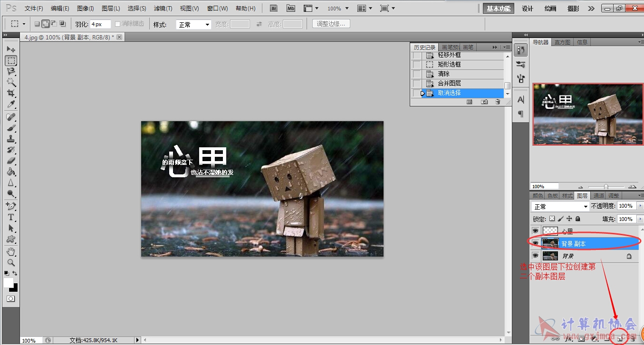The image size is (644, 345).
Task: Switch to the 通道 tab
Action: coord(599,196)
